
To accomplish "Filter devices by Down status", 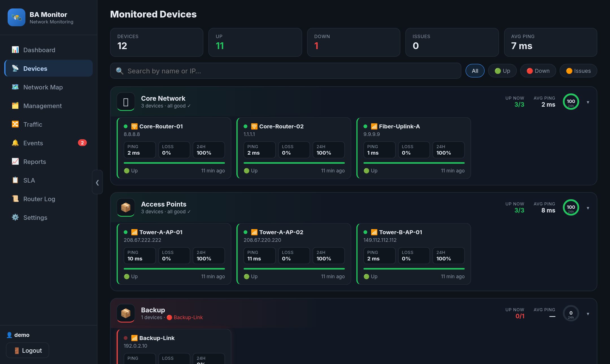I will 538,71.
